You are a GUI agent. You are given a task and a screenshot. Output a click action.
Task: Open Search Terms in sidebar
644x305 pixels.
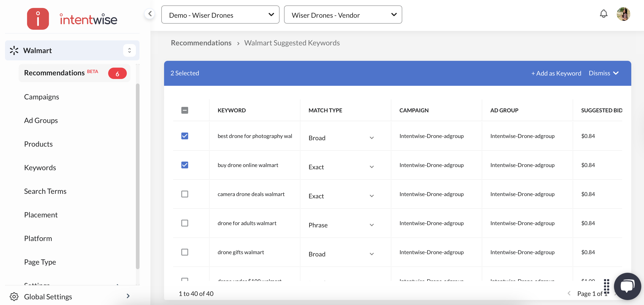pos(45,191)
